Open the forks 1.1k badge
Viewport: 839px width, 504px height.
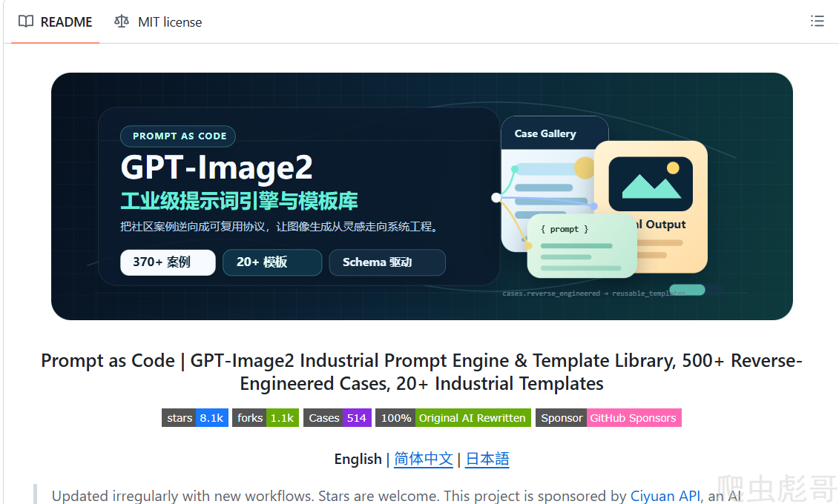[x=266, y=418]
